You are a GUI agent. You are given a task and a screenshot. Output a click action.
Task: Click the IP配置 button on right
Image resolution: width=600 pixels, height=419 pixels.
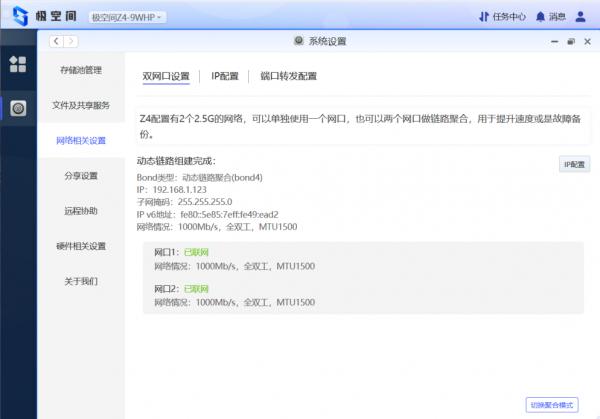click(x=575, y=164)
